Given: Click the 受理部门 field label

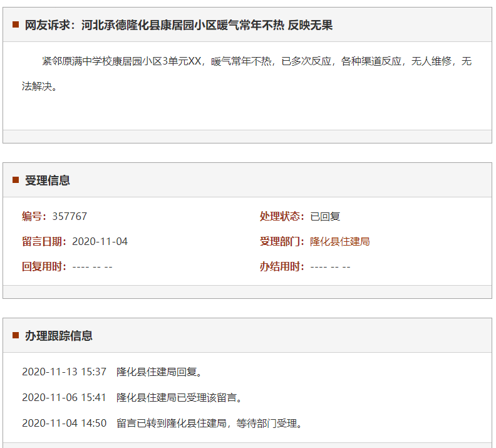Looking at the screenshot, I should [282, 241].
